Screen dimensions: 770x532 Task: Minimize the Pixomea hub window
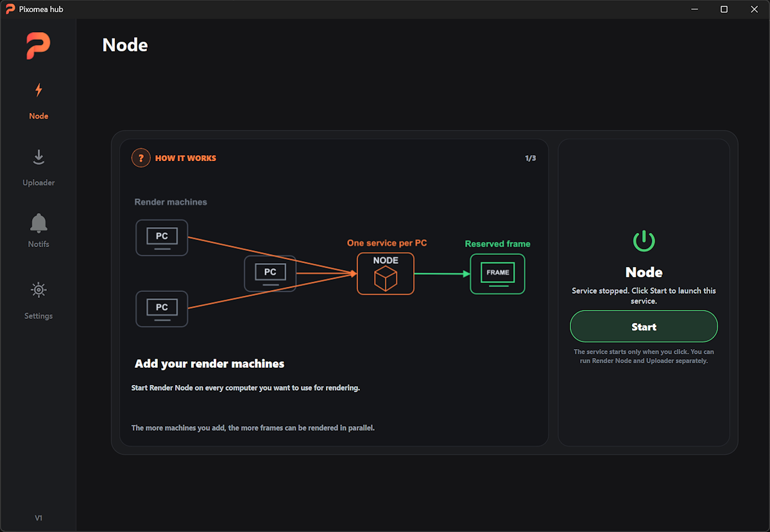[695, 9]
